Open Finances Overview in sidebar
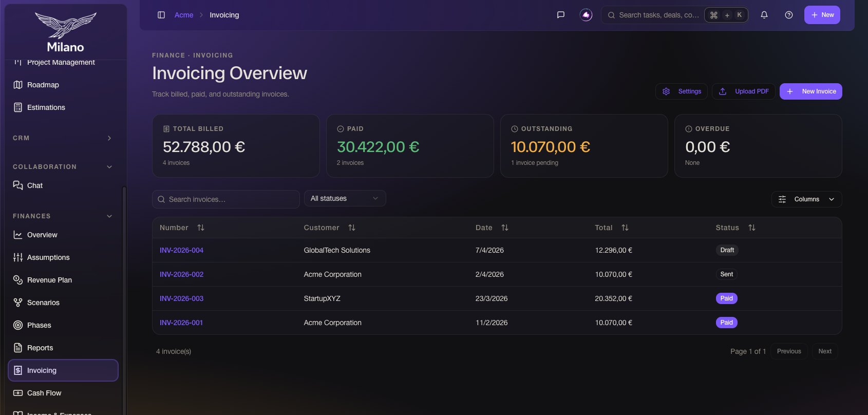Viewport: 868px width, 415px height. pyautogui.click(x=63, y=235)
